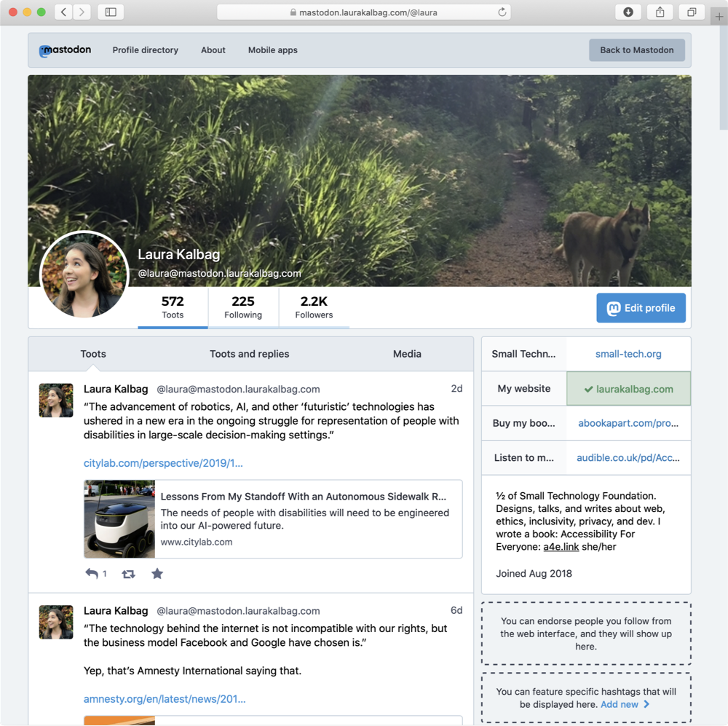Image resolution: width=728 pixels, height=726 pixels.
Task: Open the About page link
Action: (x=213, y=50)
